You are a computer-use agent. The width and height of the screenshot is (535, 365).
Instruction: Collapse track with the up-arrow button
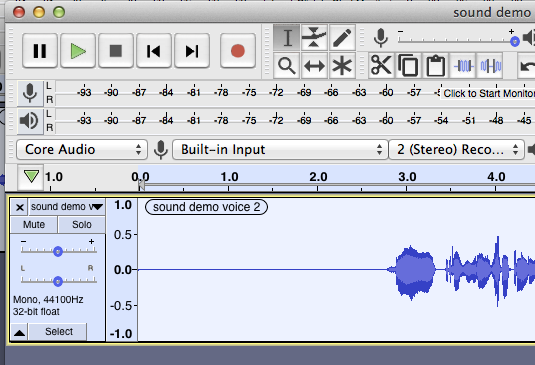tap(19, 332)
